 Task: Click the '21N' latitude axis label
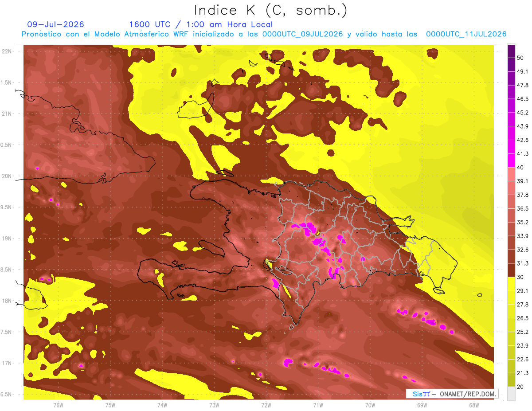(7, 114)
